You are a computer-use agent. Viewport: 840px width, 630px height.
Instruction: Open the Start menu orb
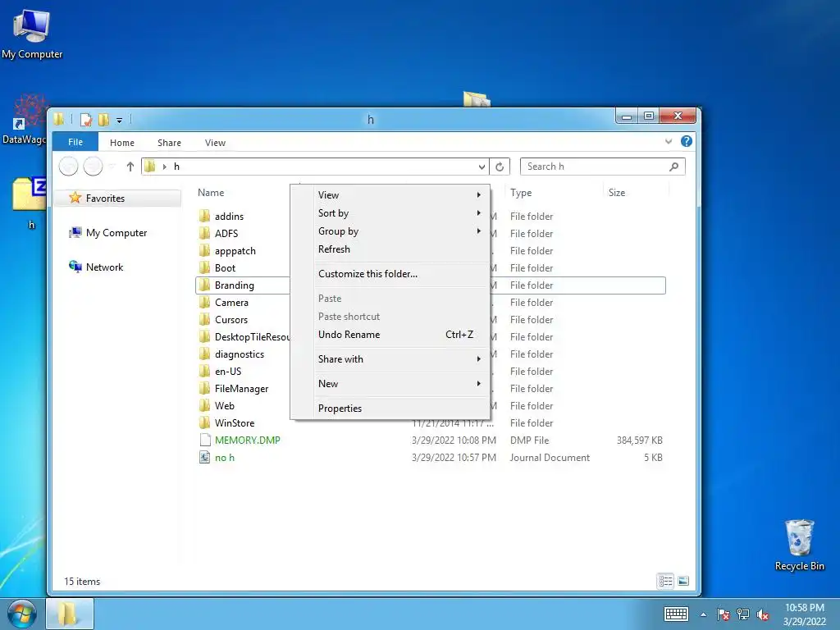click(22, 614)
